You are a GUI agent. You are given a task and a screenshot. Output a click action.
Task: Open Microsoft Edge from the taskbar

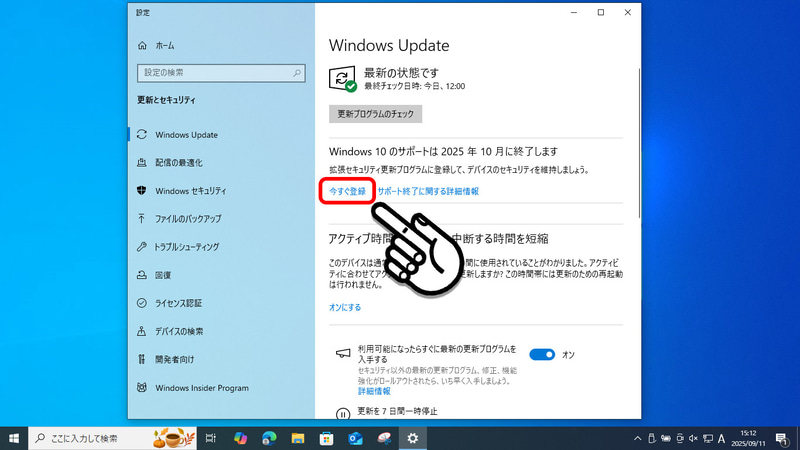point(269,438)
